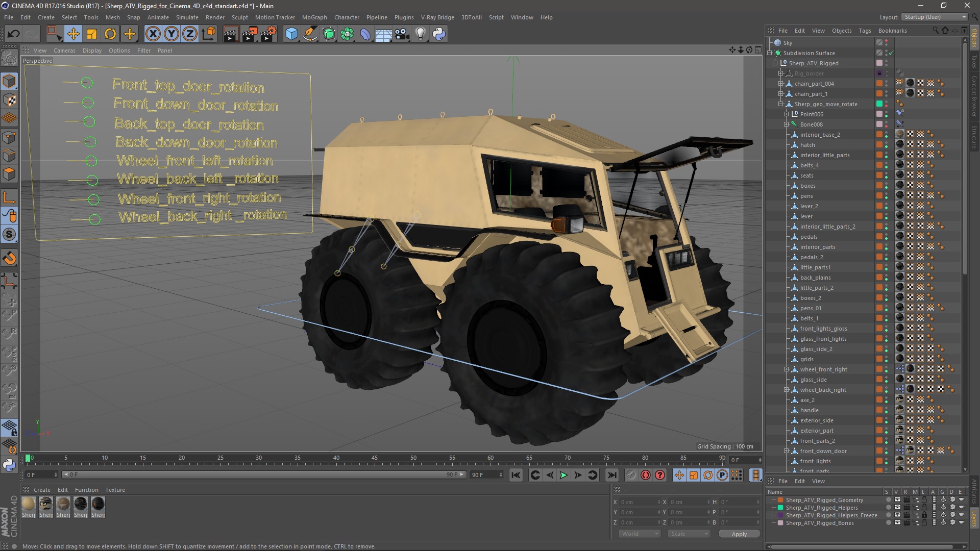Screen dimensions: 980x551
Task: Add a Cube primitive object
Action: click(291, 34)
